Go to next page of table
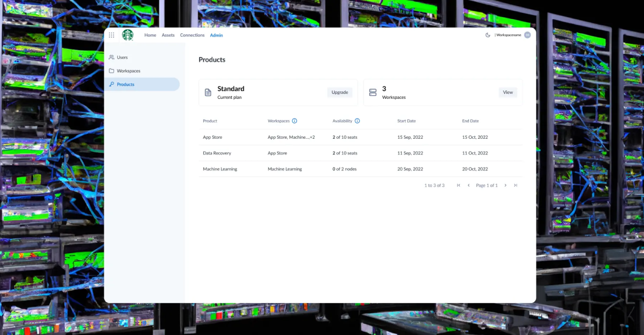The width and height of the screenshot is (644, 335). point(505,186)
